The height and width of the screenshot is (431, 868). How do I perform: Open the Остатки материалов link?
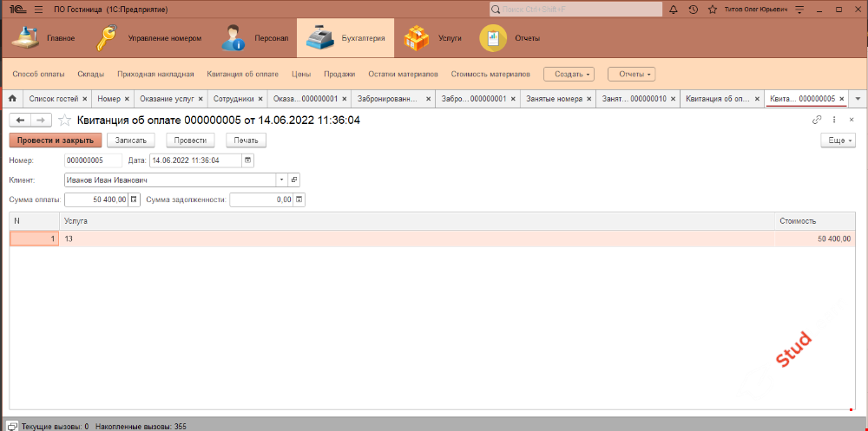403,75
